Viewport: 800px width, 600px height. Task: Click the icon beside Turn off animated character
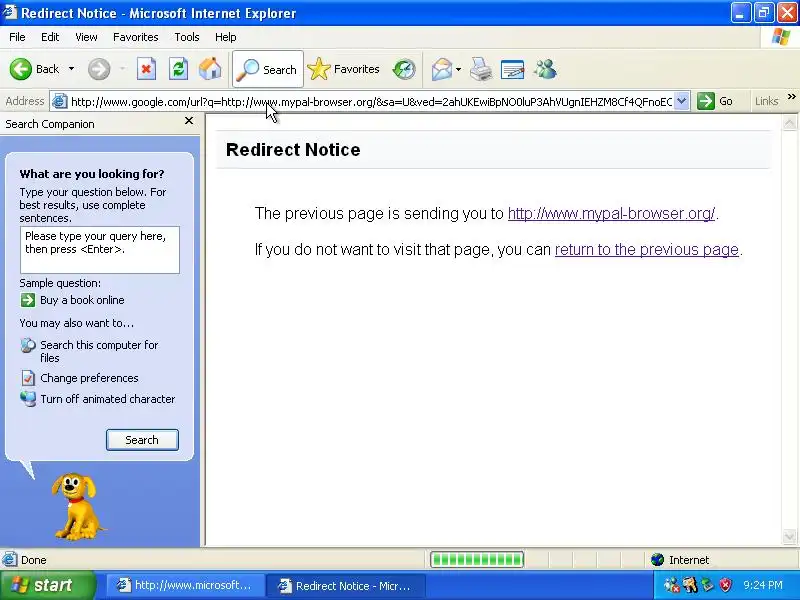tap(28, 398)
